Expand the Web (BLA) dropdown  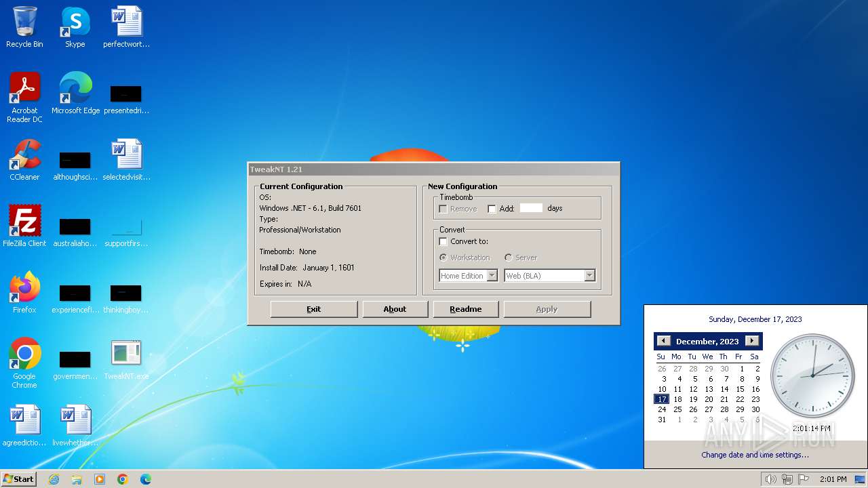point(589,276)
